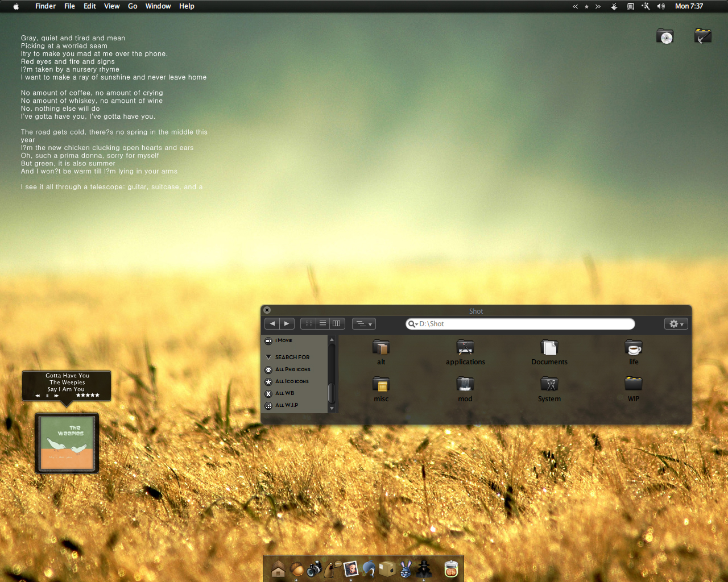The height and width of the screenshot is (582, 728).
Task: Click the star icon in menu bar
Action: [586, 7]
